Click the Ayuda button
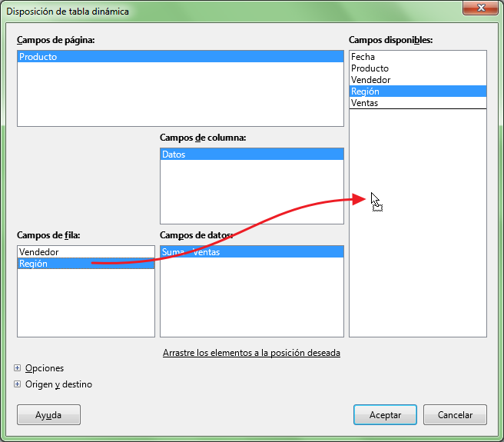The width and height of the screenshot is (504, 442). pyautogui.click(x=48, y=414)
